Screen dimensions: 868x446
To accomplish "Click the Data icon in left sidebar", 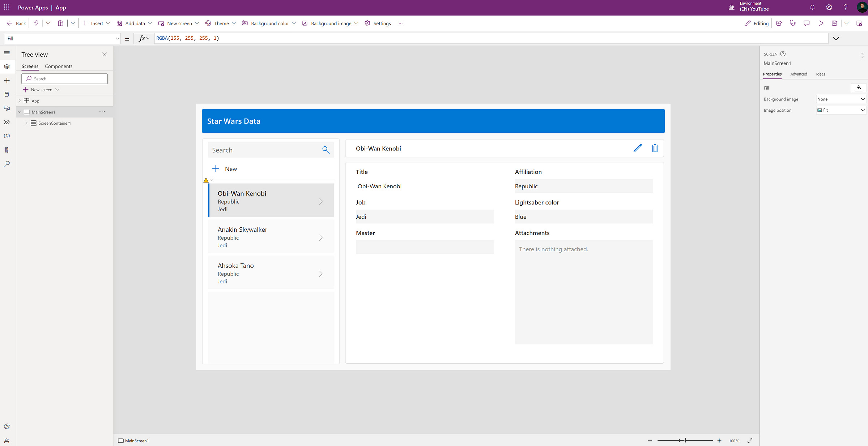I will (7, 94).
